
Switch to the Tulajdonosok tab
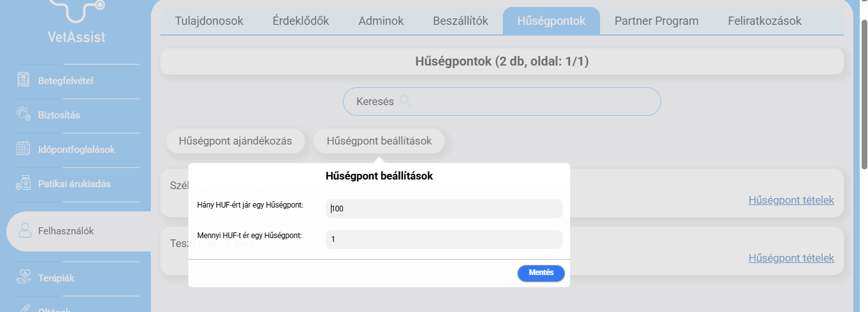click(x=209, y=21)
